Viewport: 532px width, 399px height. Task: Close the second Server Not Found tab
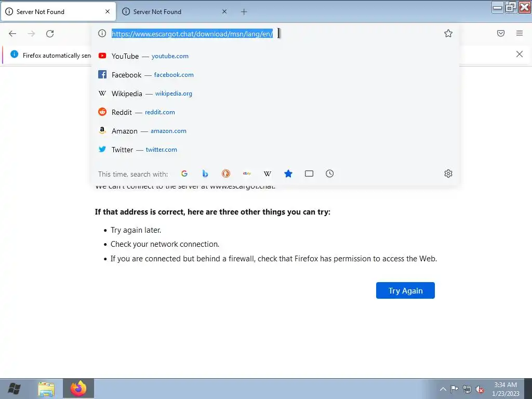(224, 11)
